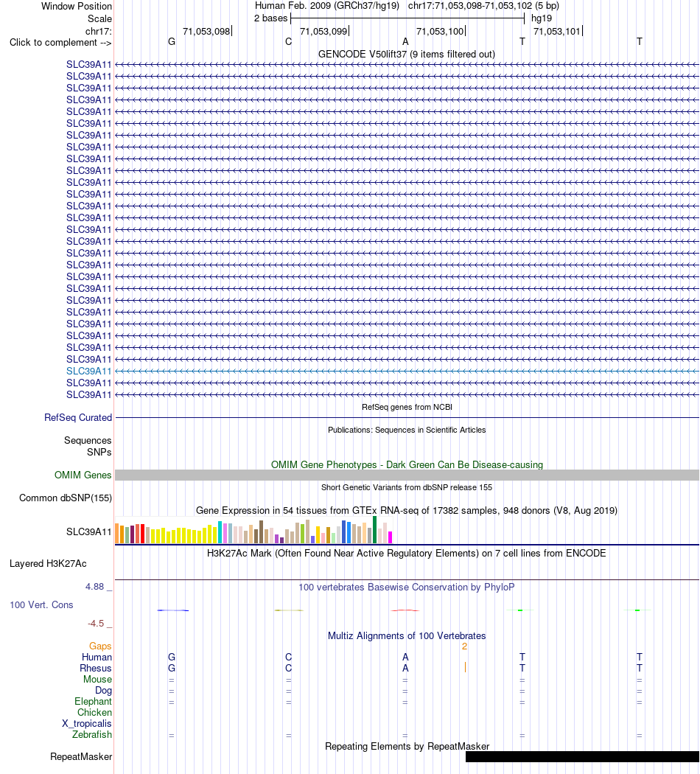Click base A in the reference sequence row
This screenshot has height=774, width=700.
[x=405, y=42]
